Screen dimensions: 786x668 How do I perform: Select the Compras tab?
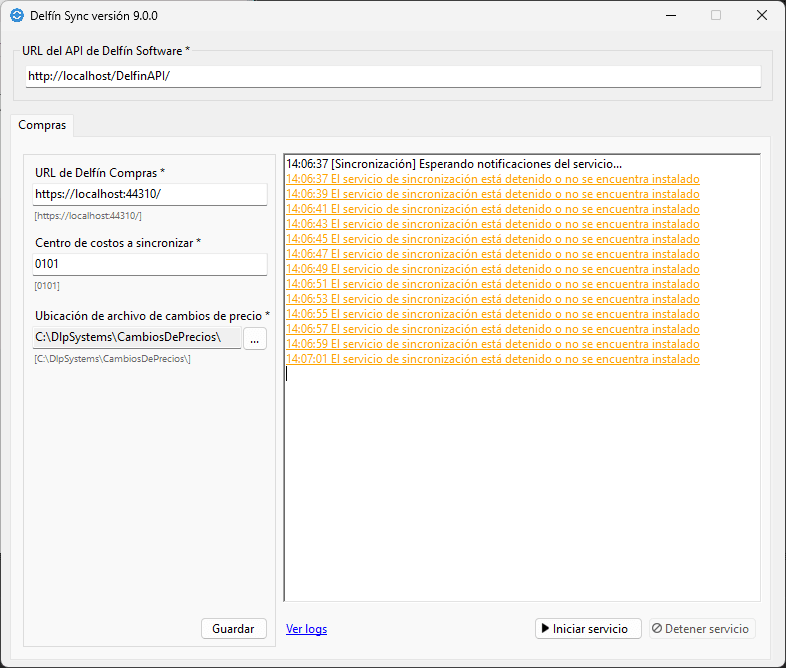42,126
